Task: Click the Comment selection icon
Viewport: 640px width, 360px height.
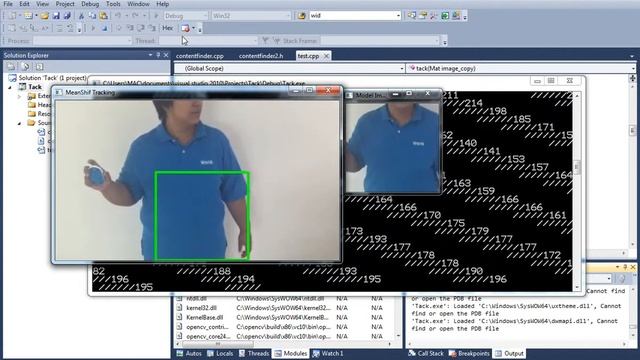Action: point(59,28)
